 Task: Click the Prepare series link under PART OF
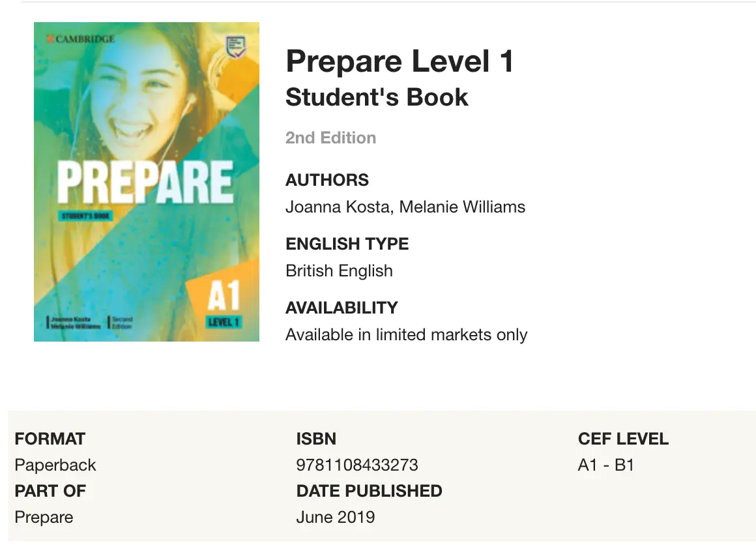pos(43,517)
